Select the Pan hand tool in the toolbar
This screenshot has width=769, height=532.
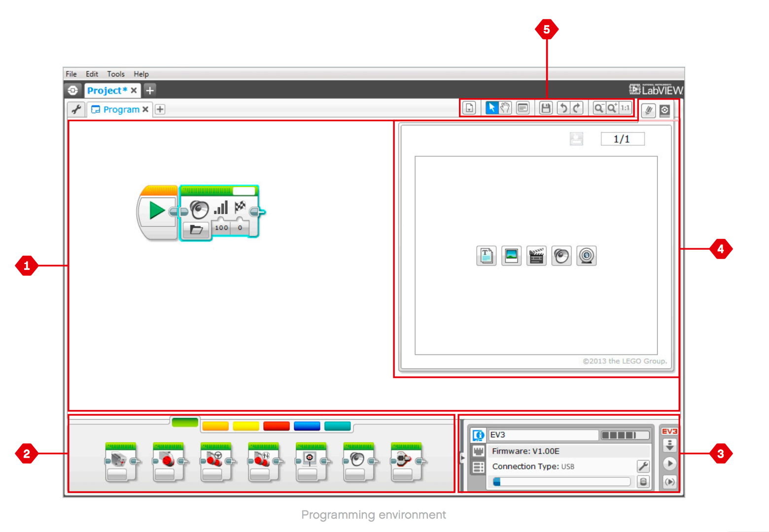pyautogui.click(x=504, y=108)
